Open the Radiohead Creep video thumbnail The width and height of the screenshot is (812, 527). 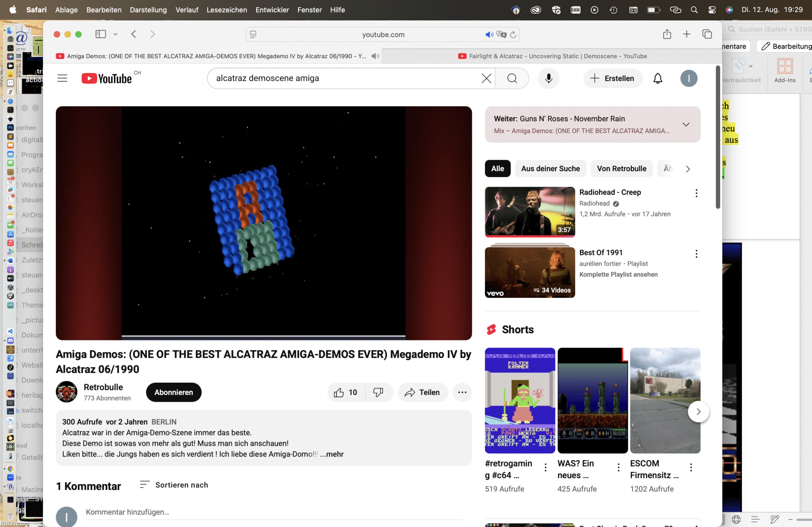click(x=530, y=212)
